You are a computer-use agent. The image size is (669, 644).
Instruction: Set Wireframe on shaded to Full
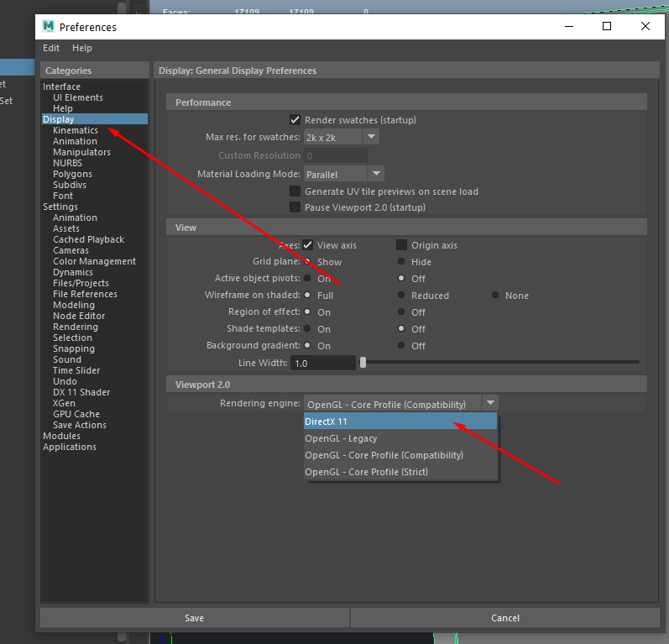(x=307, y=295)
